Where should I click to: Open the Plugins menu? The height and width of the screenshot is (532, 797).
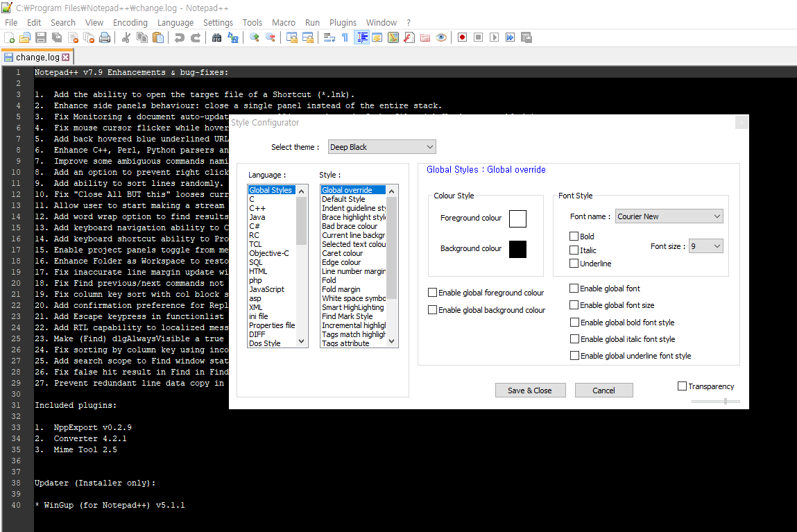point(343,22)
